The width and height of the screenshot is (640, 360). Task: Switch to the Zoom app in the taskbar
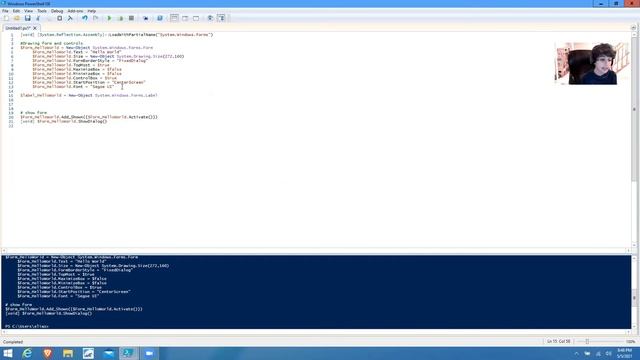point(149,353)
